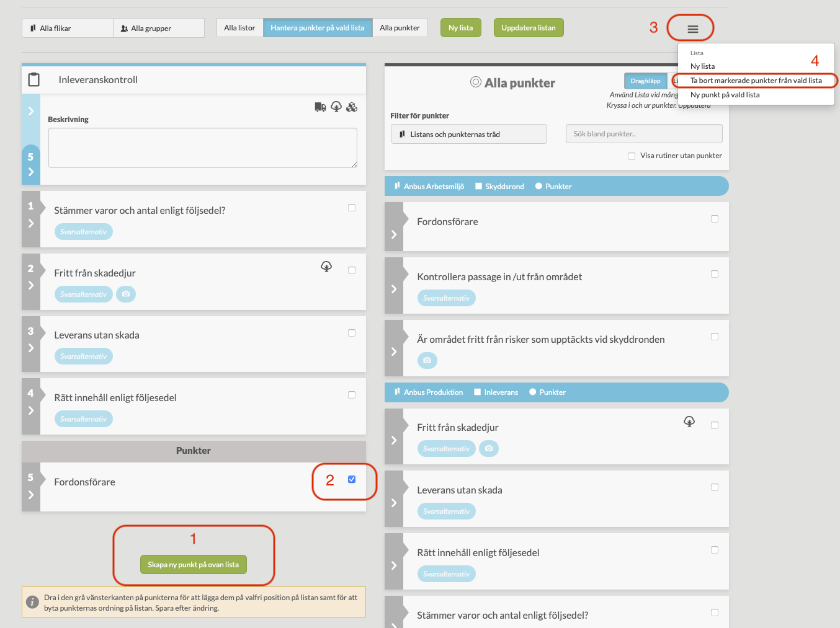Tick checkbox for left list Rätt innehåll enligt följesedel
Viewport: 840px width, 628px height.
tap(352, 395)
